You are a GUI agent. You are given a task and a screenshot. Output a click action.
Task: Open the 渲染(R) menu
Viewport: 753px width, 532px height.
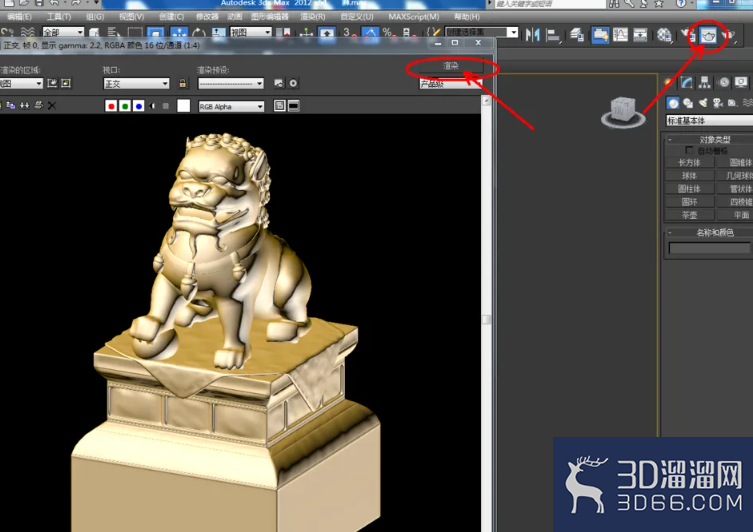click(x=313, y=17)
